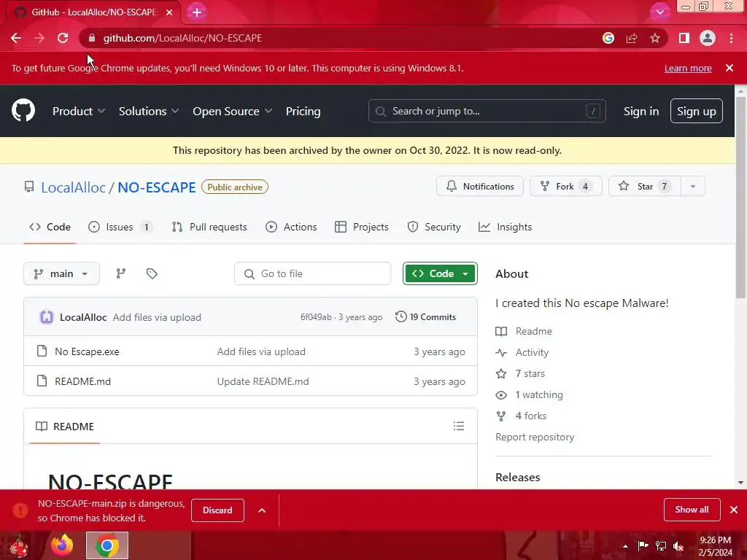Click the Google lens icon in address bar

608,38
